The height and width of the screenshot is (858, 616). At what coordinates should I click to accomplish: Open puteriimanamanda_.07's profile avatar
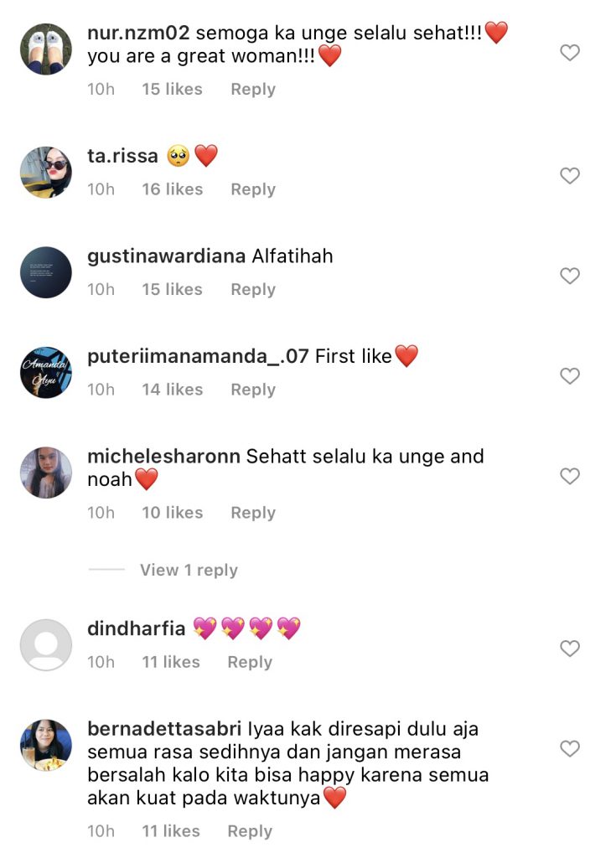pyautogui.click(x=46, y=373)
